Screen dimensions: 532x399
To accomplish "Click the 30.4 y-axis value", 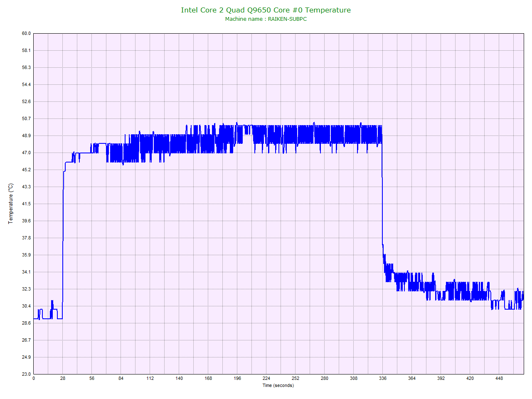I will pyautogui.click(x=26, y=306).
